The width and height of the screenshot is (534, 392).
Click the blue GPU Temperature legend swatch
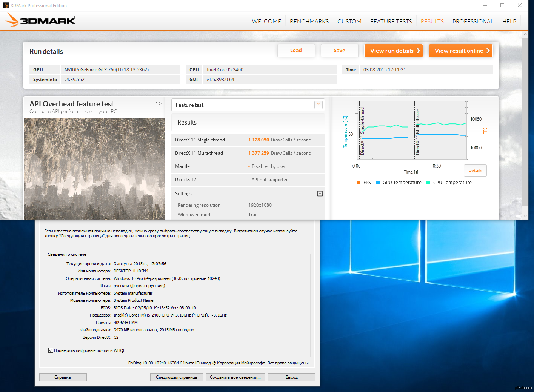378,183
